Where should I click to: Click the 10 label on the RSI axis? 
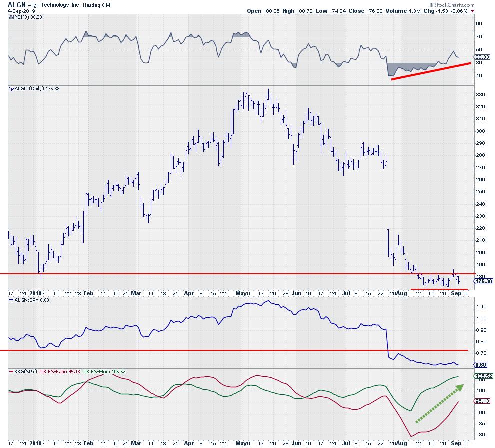[479, 75]
